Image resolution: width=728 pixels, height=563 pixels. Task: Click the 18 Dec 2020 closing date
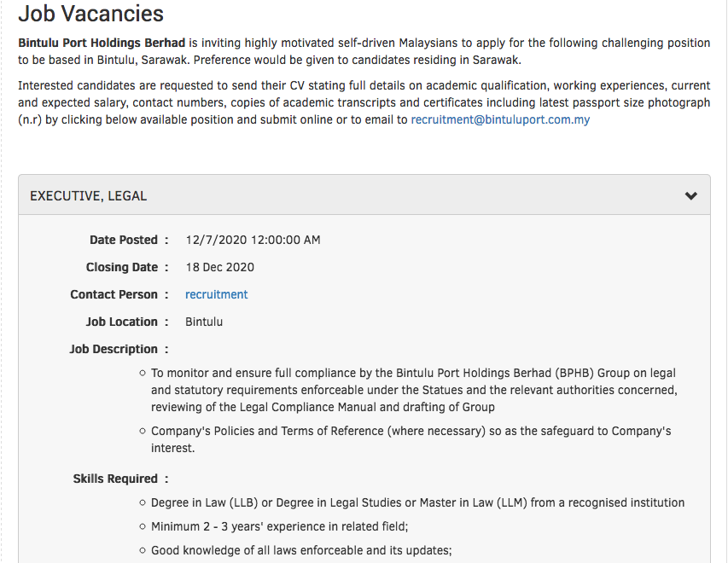[220, 267]
